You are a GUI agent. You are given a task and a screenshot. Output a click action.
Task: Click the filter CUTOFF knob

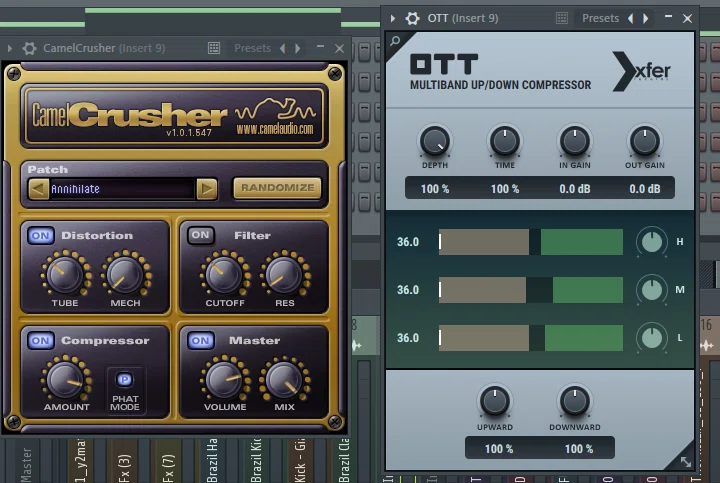225,274
